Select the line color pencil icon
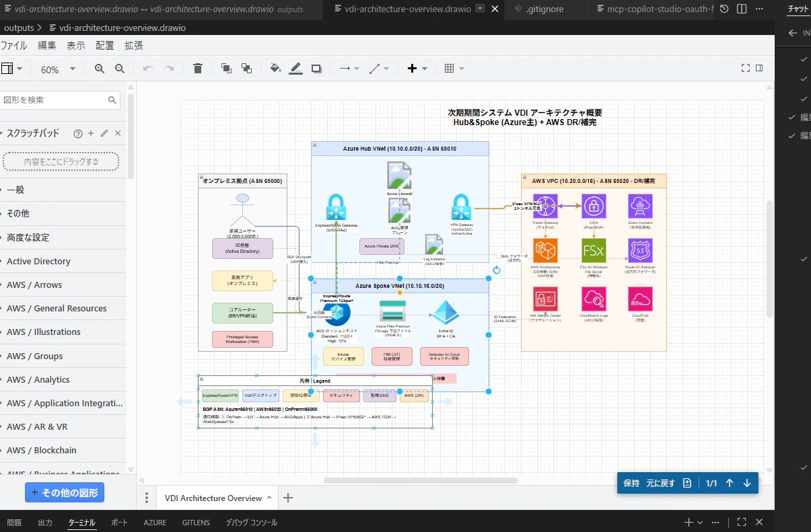 [x=295, y=69]
